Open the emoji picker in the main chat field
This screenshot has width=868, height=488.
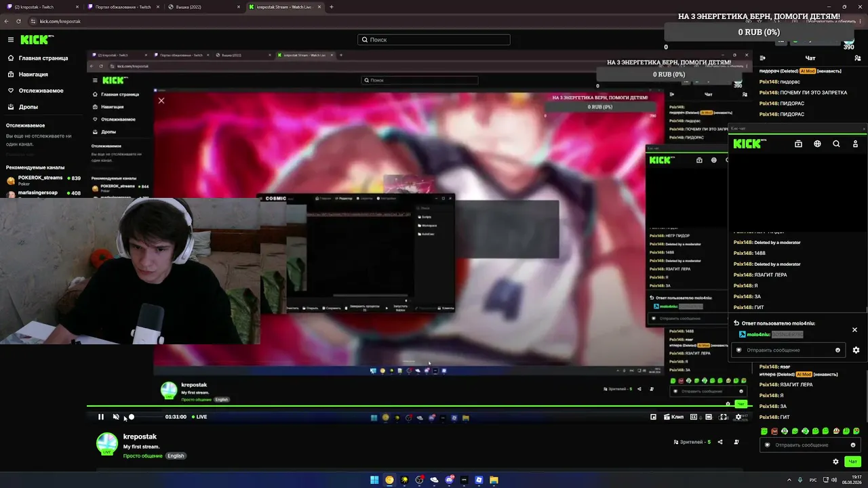pos(853,445)
